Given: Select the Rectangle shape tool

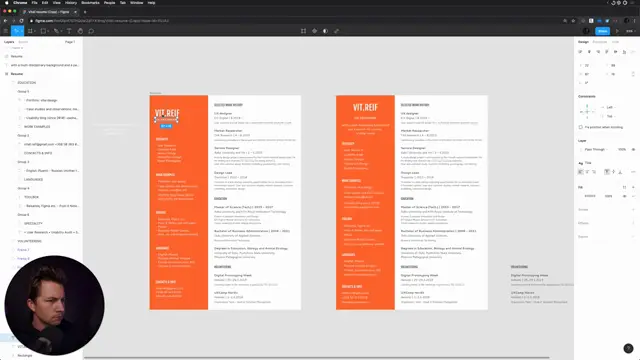Looking at the screenshot, I should (43, 31).
